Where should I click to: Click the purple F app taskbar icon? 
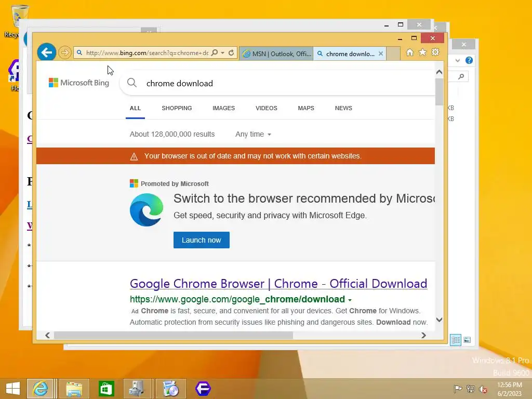(x=203, y=389)
